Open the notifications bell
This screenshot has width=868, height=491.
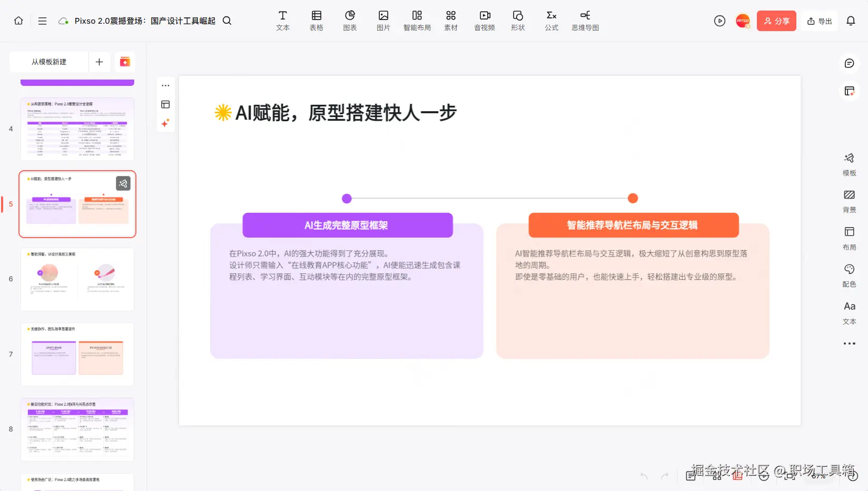tap(851, 21)
